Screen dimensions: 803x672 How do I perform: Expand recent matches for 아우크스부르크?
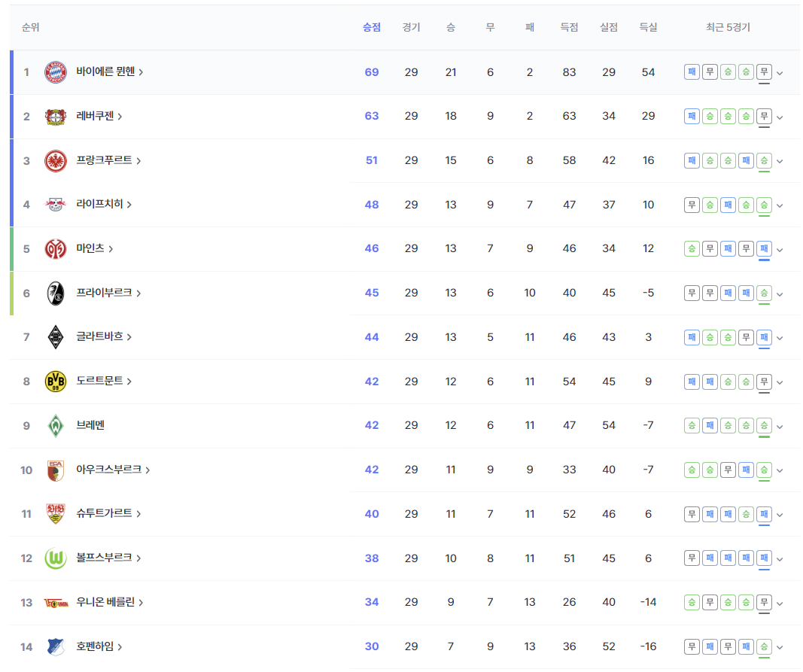780,471
